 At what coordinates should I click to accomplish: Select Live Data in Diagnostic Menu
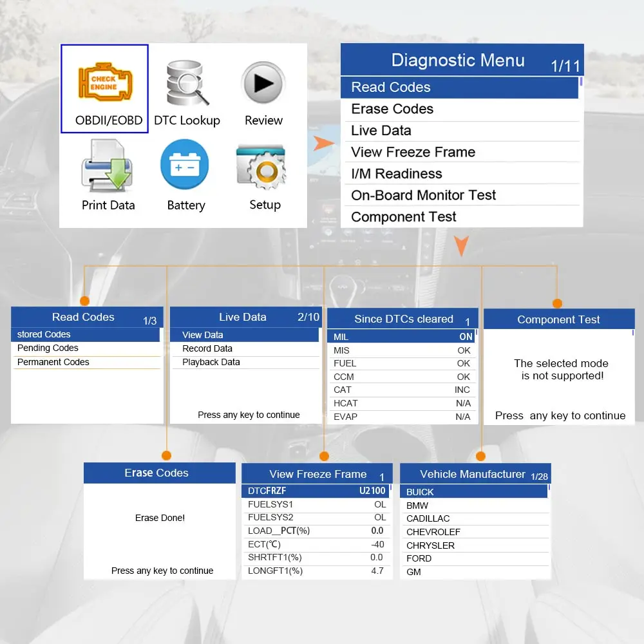coord(462,131)
